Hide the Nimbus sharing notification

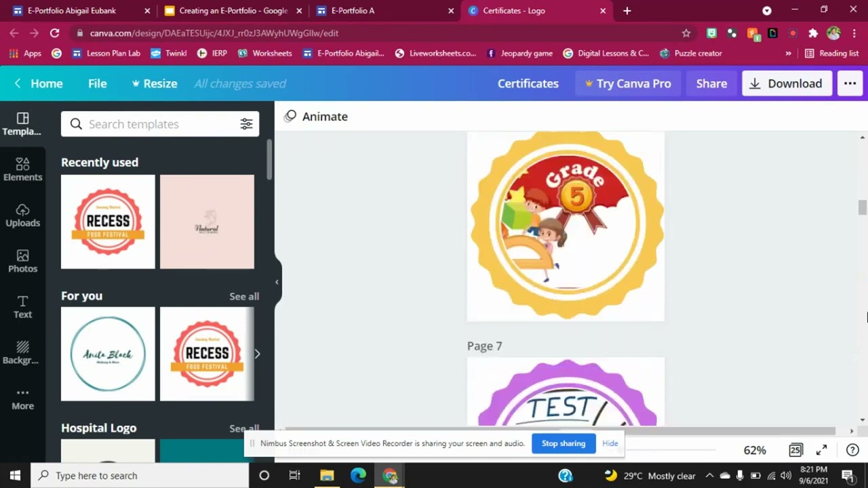[610, 443]
